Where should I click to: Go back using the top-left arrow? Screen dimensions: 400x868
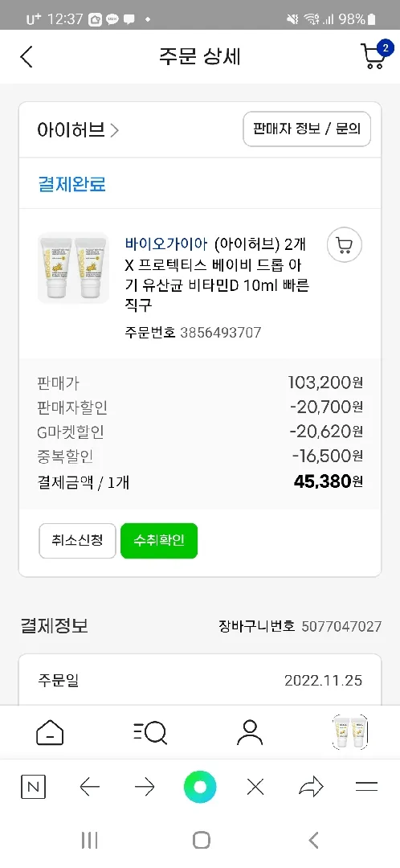(27, 56)
